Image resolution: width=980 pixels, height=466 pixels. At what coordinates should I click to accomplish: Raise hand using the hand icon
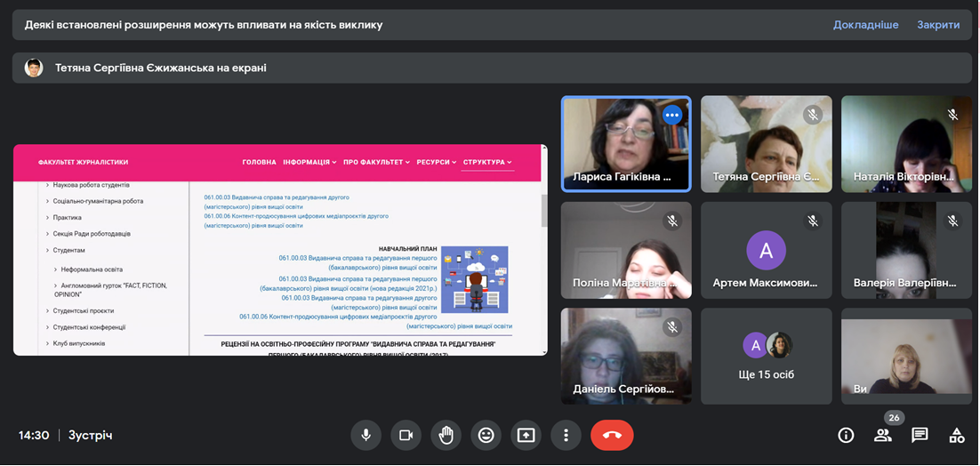(446, 436)
